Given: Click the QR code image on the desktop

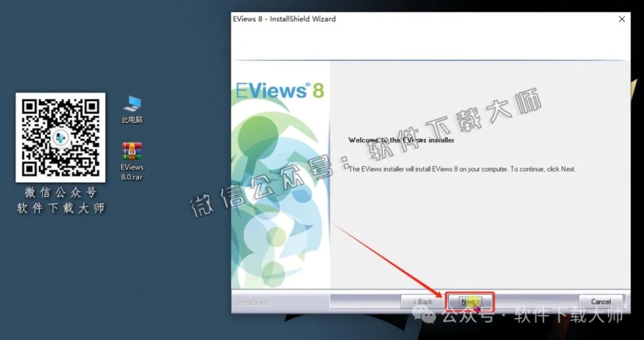Looking at the screenshot, I should tap(60, 137).
